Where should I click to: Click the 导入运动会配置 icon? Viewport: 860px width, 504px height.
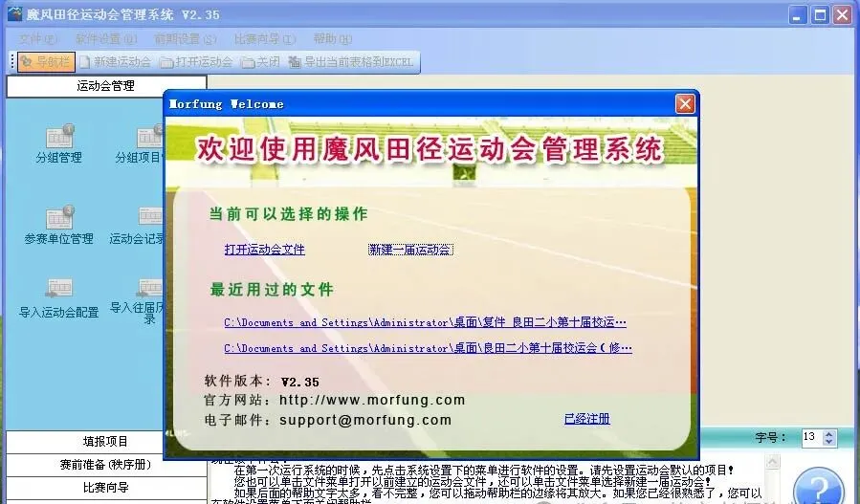(x=58, y=299)
